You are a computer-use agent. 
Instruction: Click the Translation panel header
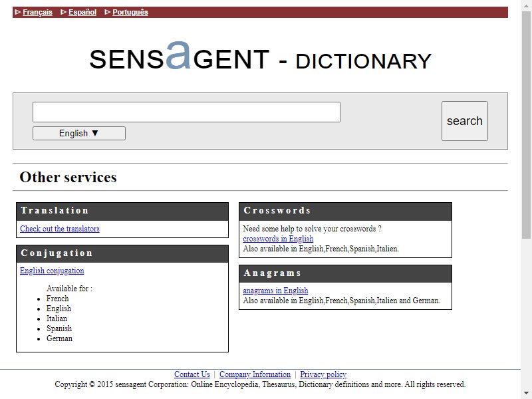click(x=122, y=211)
